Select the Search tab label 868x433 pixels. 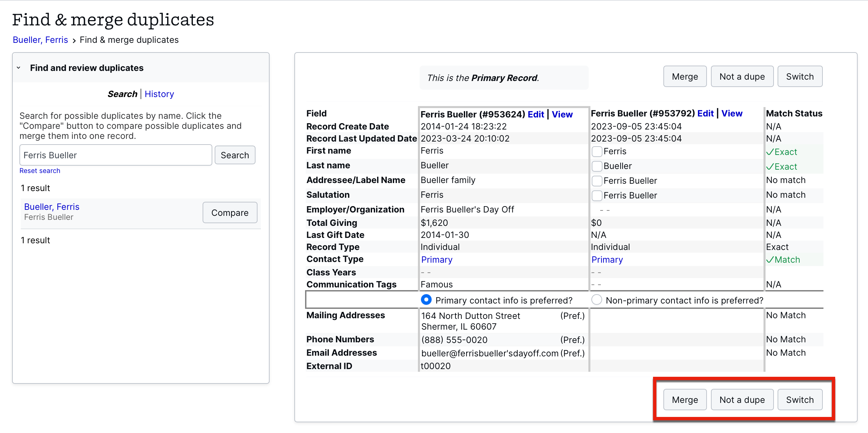[122, 94]
